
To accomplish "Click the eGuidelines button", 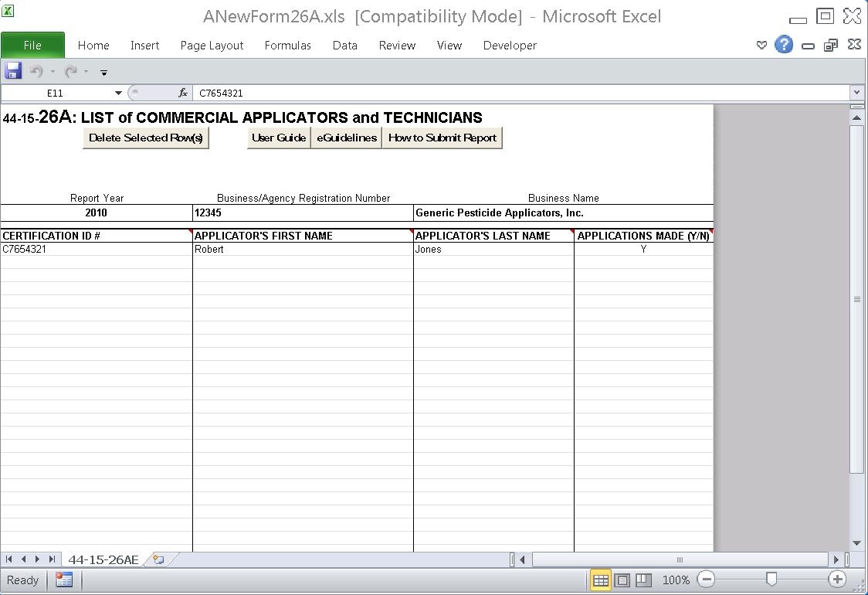I will pos(347,138).
